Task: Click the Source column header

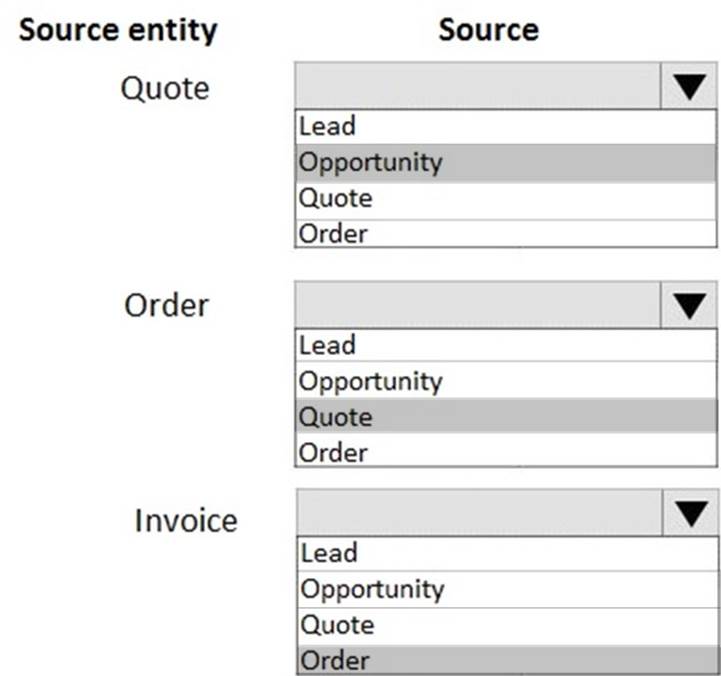Action: pyautogui.click(x=488, y=29)
